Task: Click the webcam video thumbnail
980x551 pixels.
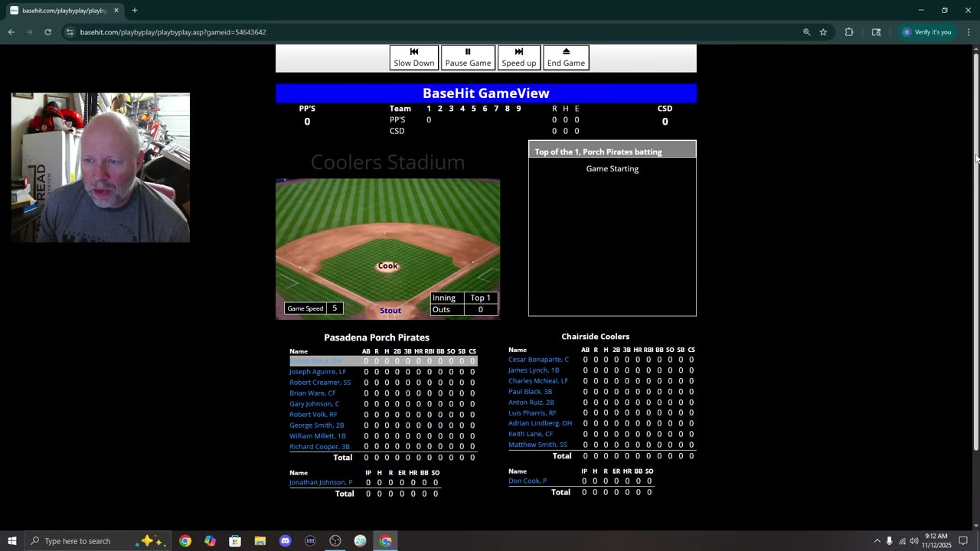Action: coord(100,168)
